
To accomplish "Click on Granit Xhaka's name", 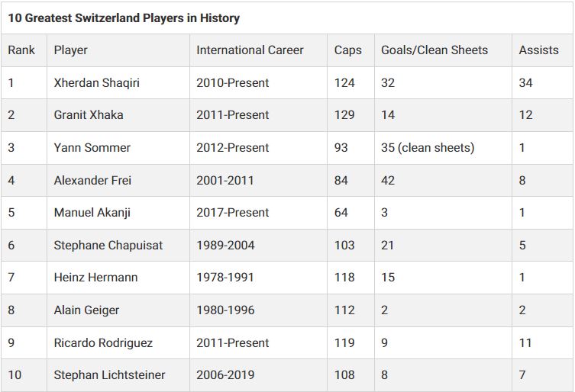I will pos(89,115).
